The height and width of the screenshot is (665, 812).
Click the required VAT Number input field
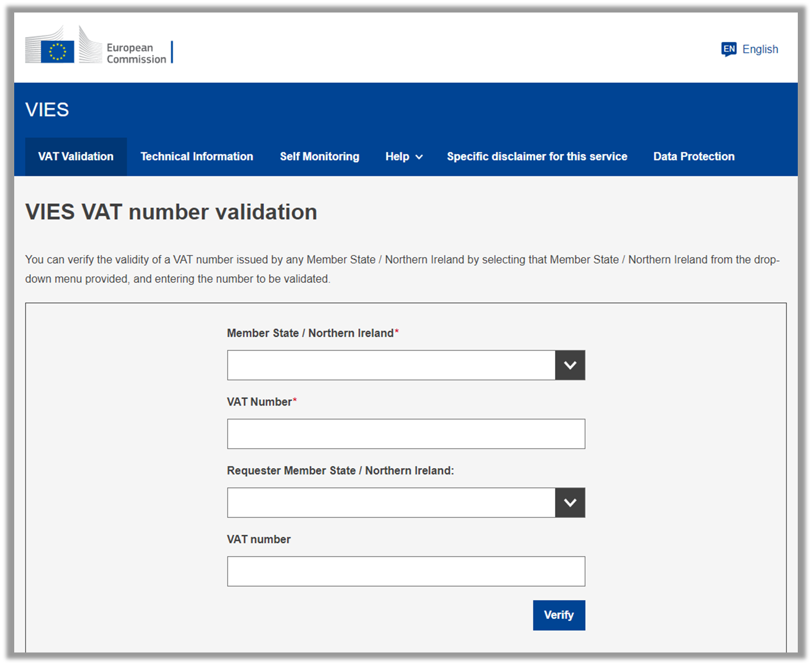coord(406,433)
